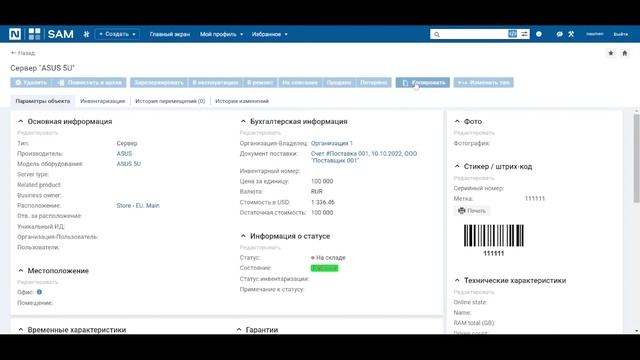Image resolution: width=640 pixels, height=360 pixels.
Task: Click the Naumen N logo icon
Action: pyautogui.click(x=15, y=34)
